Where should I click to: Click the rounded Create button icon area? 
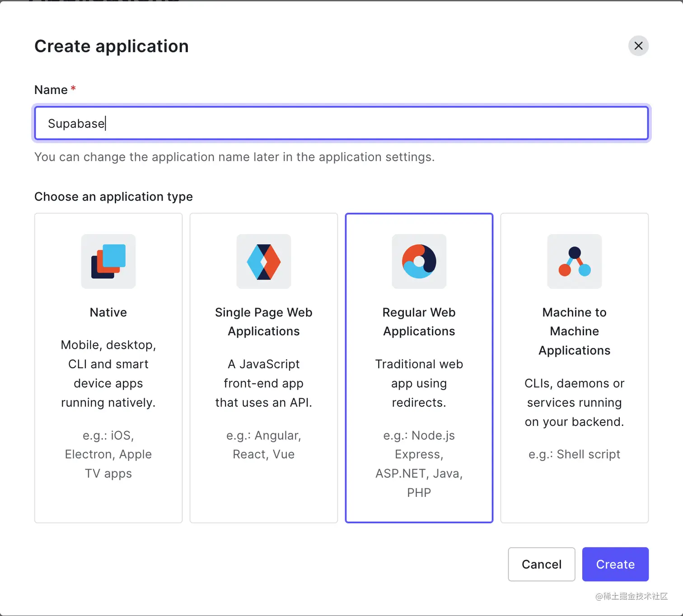point(615,564)
